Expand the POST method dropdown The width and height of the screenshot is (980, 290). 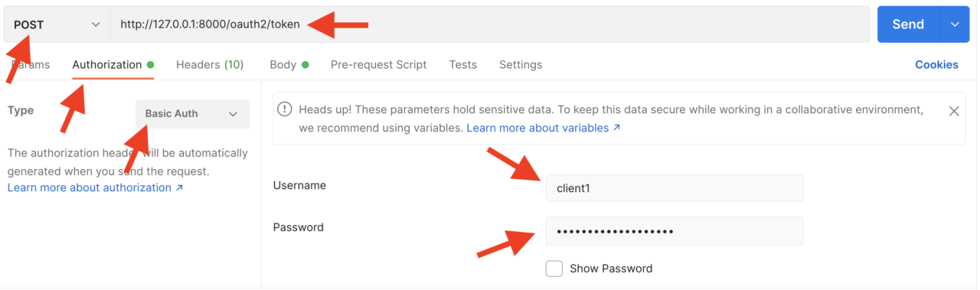[57, 24]
